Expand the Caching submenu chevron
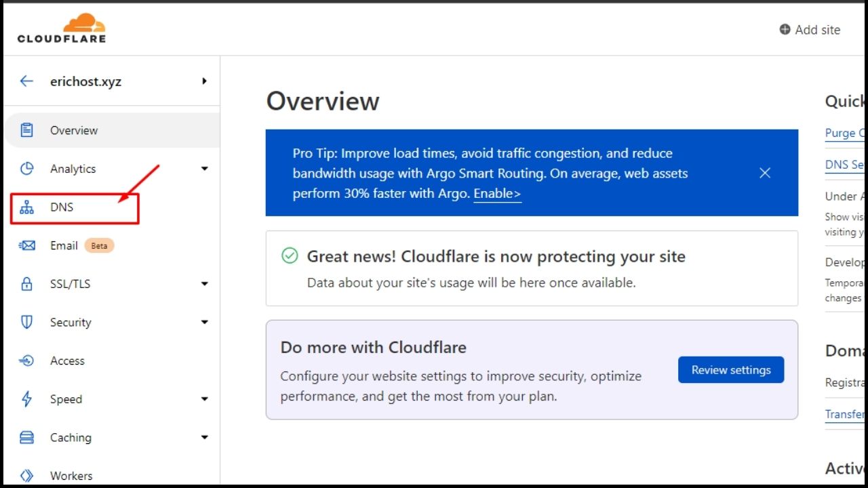Screen dimensions: 868x488 [204, 437]
